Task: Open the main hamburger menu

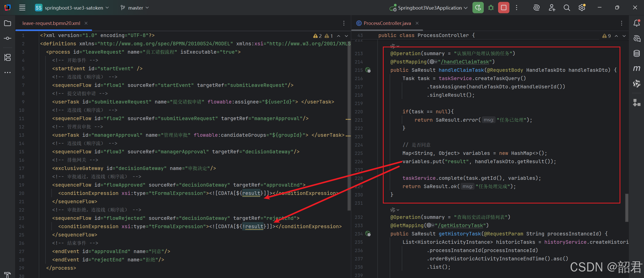Action: 22,8
